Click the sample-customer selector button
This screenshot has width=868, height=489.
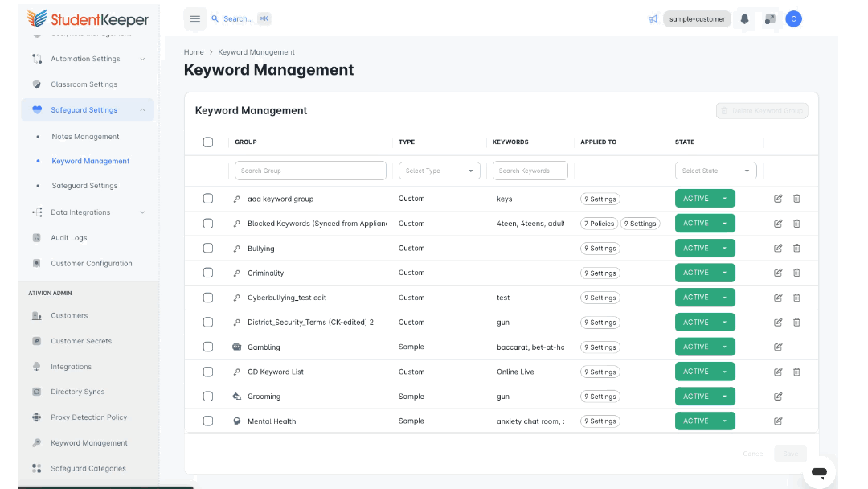pos(697,18)
